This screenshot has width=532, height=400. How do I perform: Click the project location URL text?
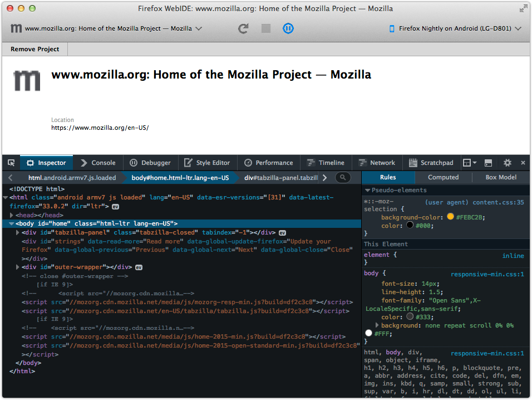(x=100, y=128)
